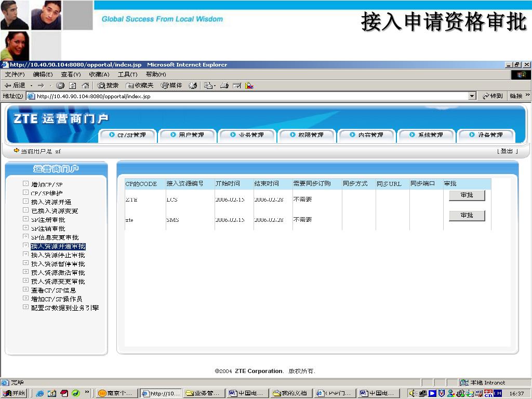Click the volume speaker tray icon
Image resolution: width=532 pixels, height=399 pixels.
412,394
